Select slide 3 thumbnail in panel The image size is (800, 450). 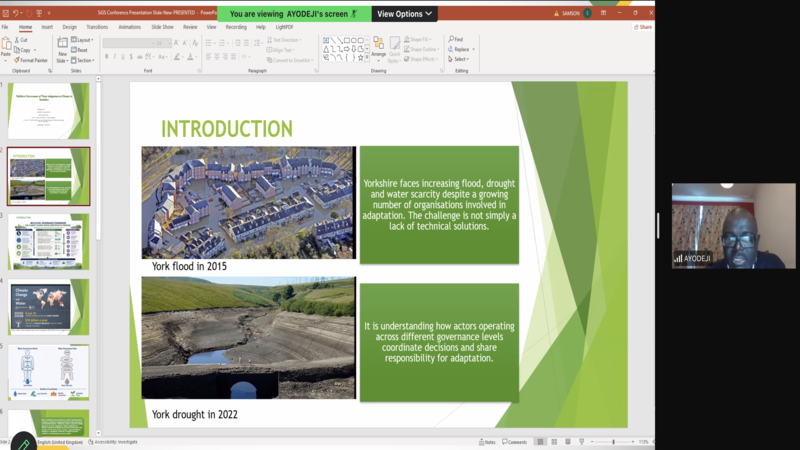pyautogui.click(x=48, y=241)
